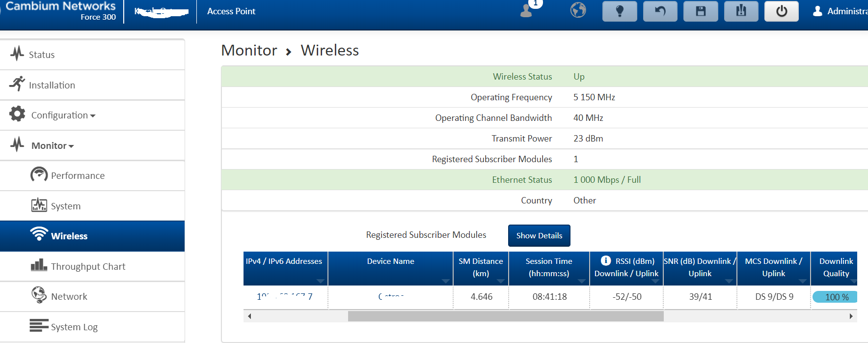Open user notifications icon with badge

[x=527, y=10]
